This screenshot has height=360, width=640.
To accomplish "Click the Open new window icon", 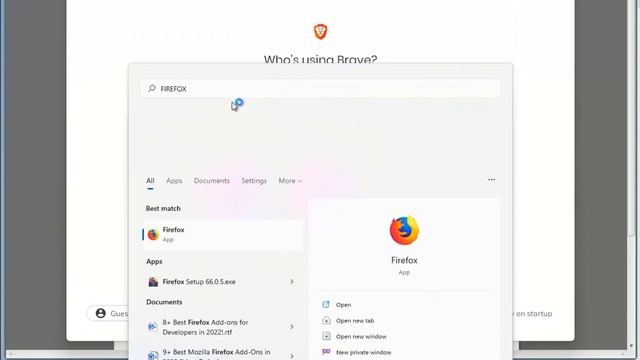I will coord(326,336).
